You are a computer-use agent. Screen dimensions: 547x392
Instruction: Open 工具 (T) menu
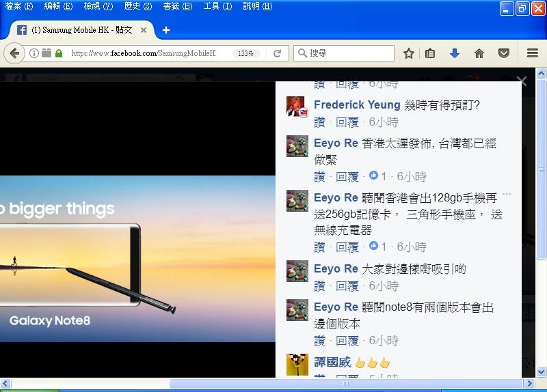(x=217, y=6)
